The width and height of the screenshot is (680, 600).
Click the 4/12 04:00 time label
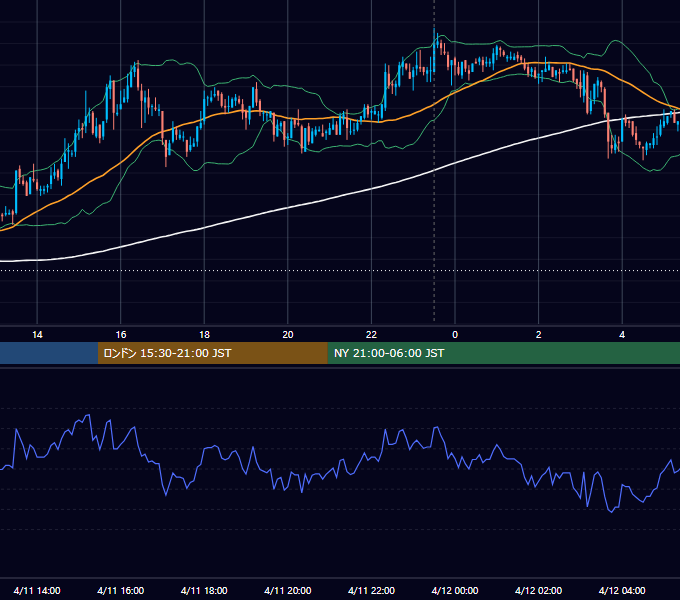(622, 590)
